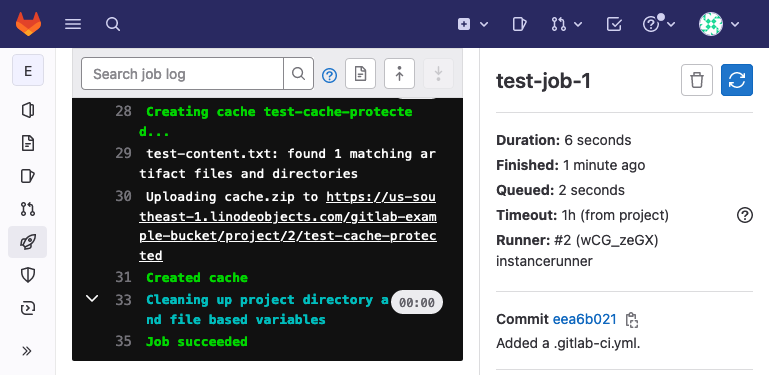
Task: Collapse log section at line 33
Action: (92, 299)
